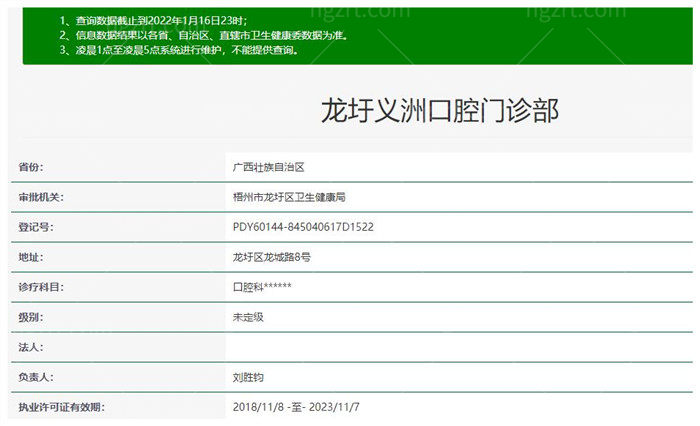Click validity period 2018/11/8 -至- 2023/11/7
The width and height of the screenshot is (700, 426).
pyautogui.click(x=296, y=407)
